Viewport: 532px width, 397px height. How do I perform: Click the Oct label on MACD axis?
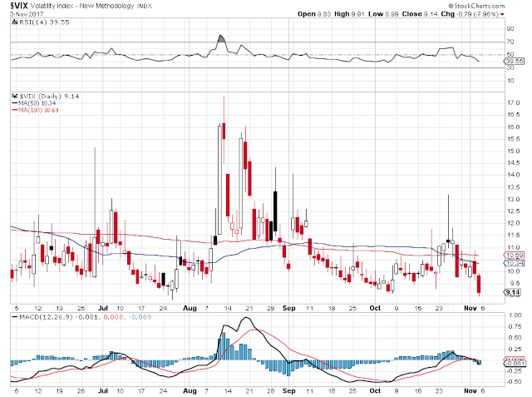tap(375, 390)
